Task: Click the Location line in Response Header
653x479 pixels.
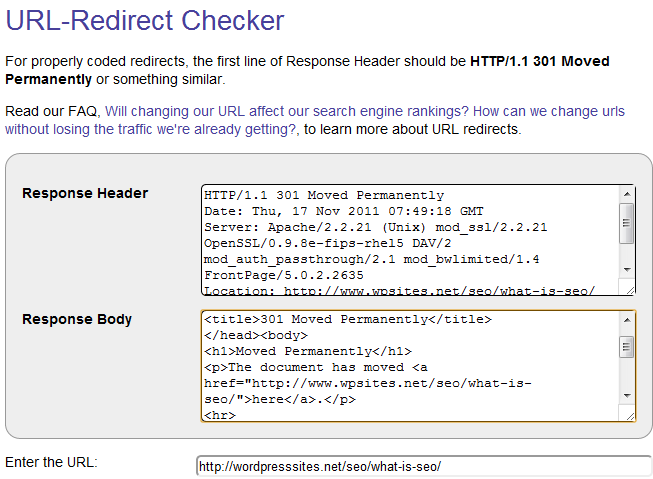Action: [400, 291]
